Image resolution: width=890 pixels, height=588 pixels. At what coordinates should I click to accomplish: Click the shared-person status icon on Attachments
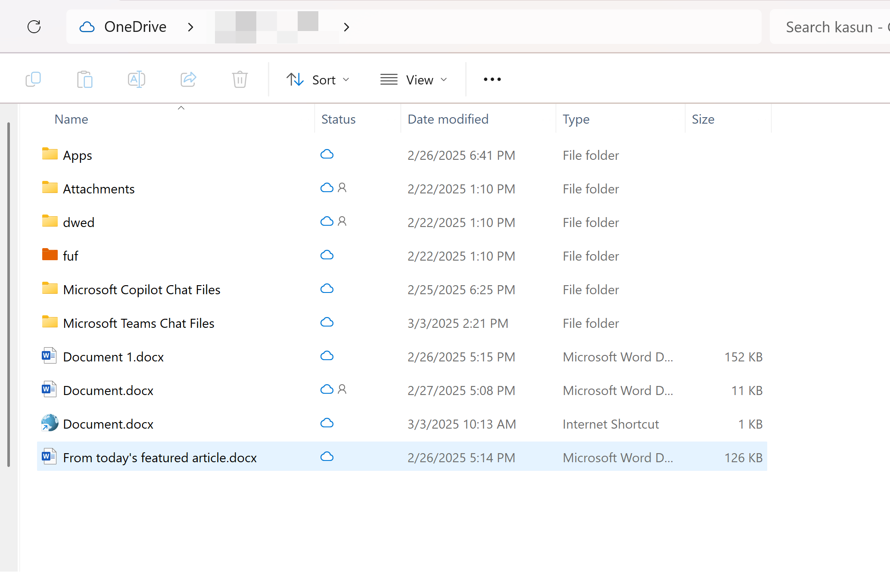(342, 188)
